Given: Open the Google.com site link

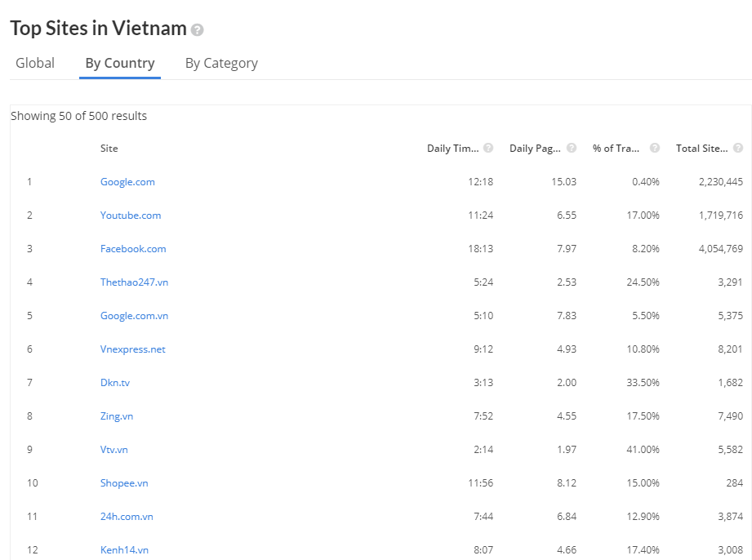Looking at the screenshot, I should pos(127,182).
